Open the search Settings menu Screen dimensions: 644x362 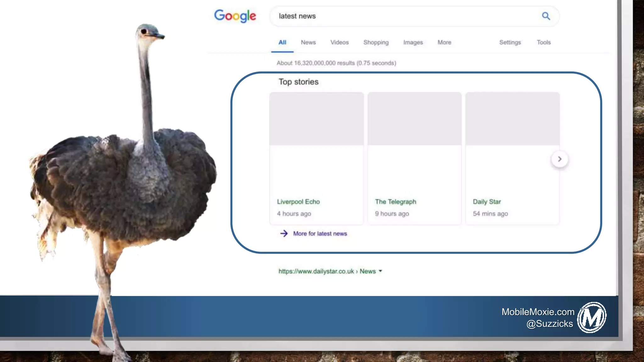510,42
